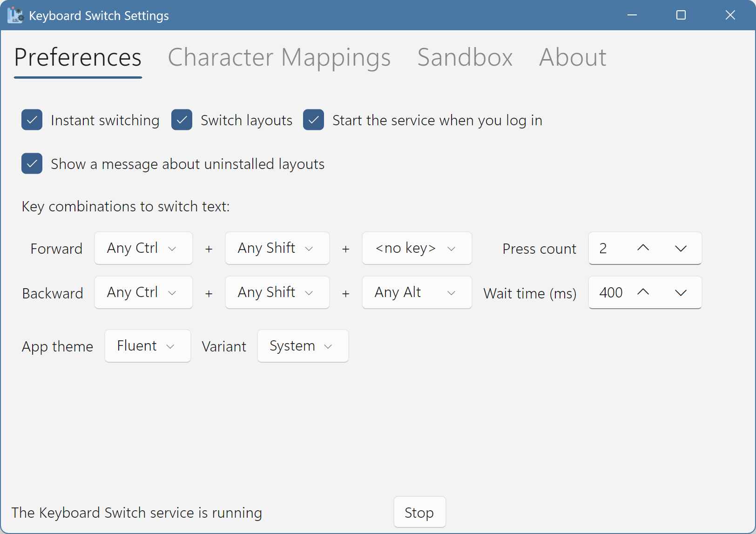
Task: Click the 'Press count' label
Action: tap(539, 249)
